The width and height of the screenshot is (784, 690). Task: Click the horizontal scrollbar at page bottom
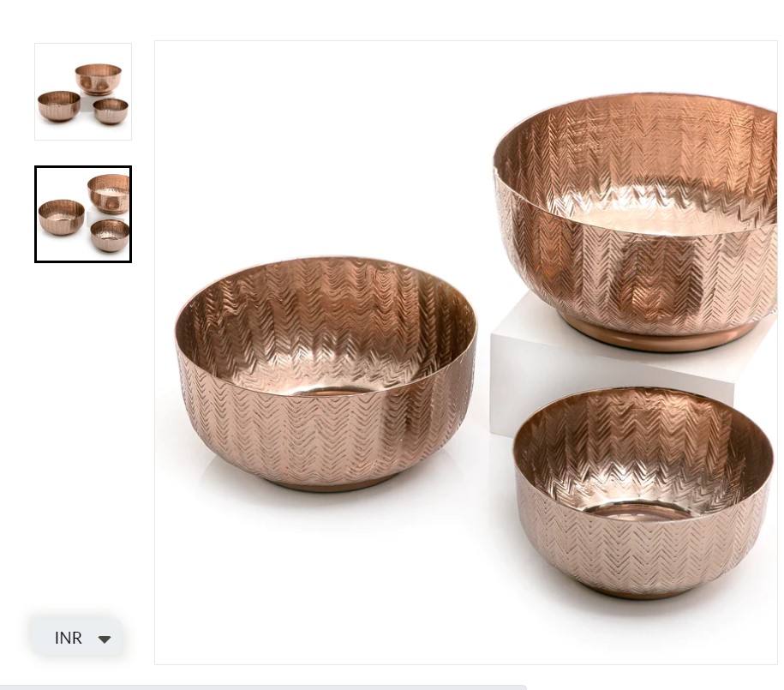[x=264, y=687]
